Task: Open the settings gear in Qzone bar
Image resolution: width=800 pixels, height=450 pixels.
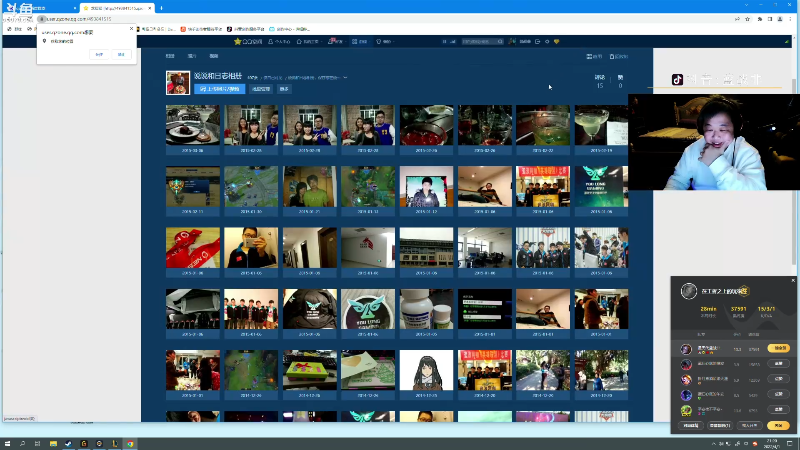Action: pos(547,41)
